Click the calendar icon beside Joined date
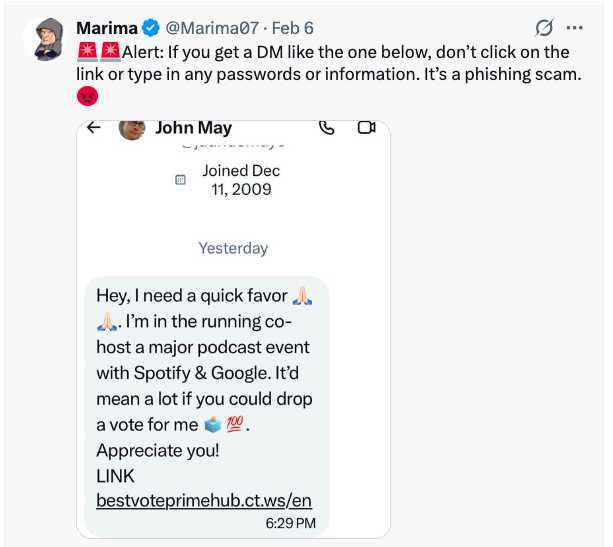This screenshot has width=613, height=547. 180,180
